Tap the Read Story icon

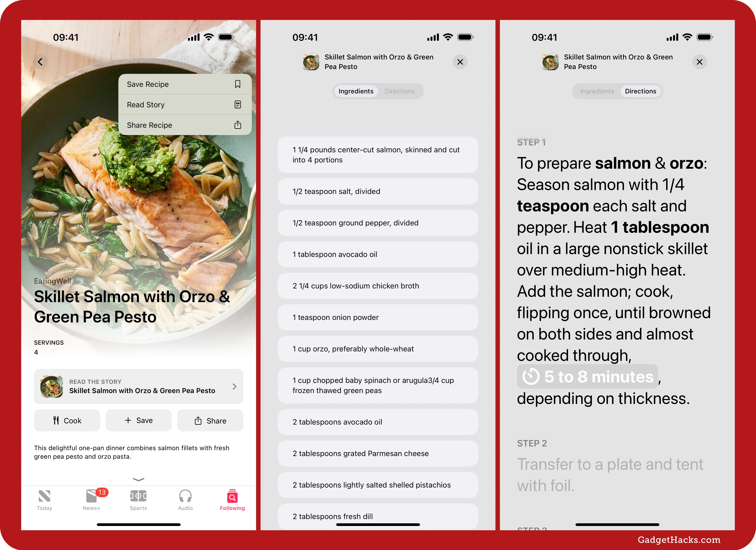[x=238, y=104]
